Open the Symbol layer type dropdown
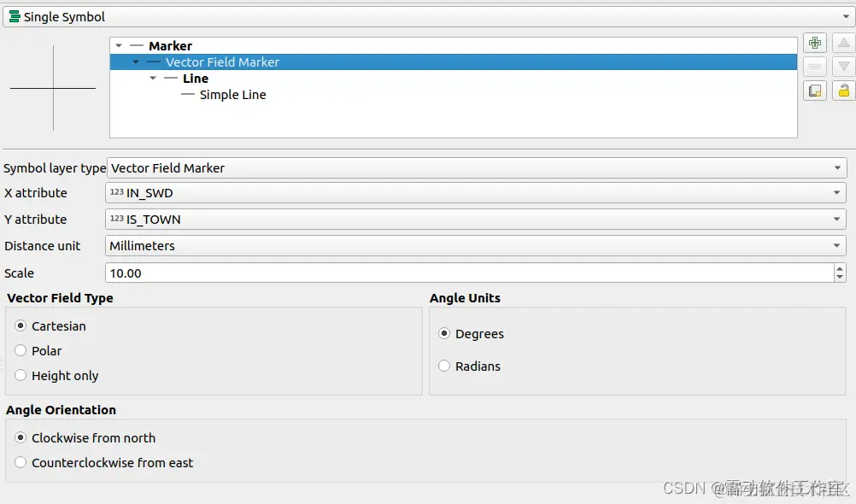This screenshot has width=856, height=504. tap(477, 168)
